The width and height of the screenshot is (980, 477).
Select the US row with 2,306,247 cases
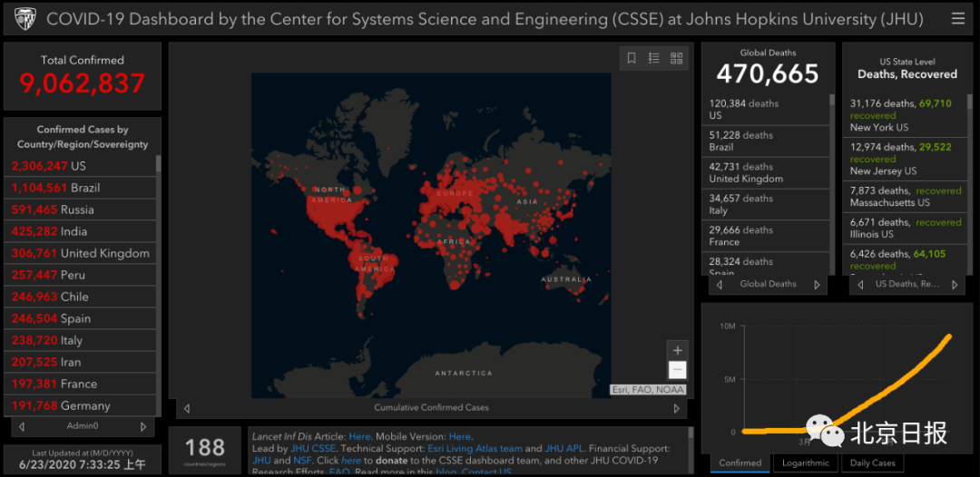80,166
